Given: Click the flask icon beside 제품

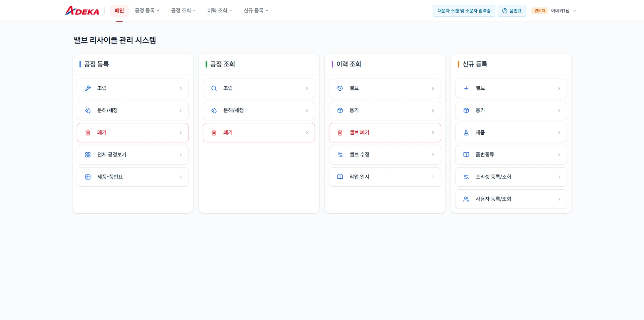Looking at the screenshot, I should click(466, 133).
